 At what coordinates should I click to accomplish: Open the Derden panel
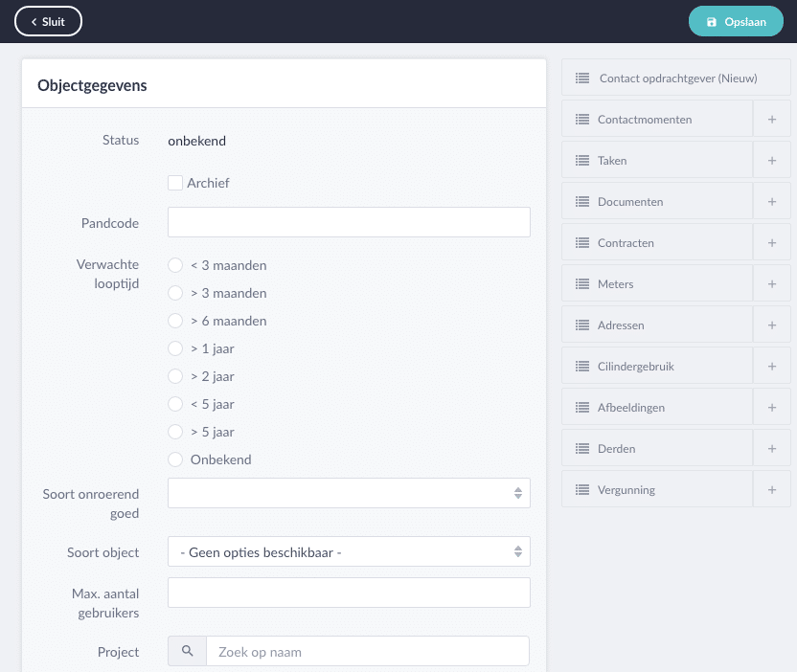coord(657,448)
